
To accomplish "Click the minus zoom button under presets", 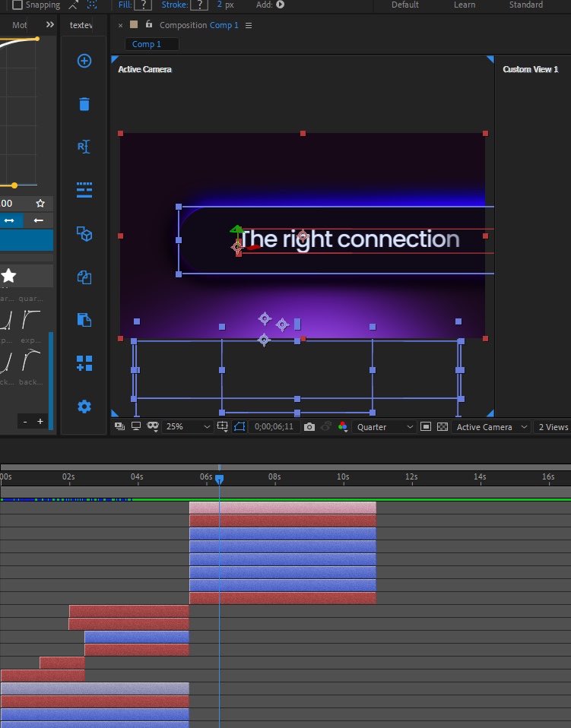I will click(25, 422).
